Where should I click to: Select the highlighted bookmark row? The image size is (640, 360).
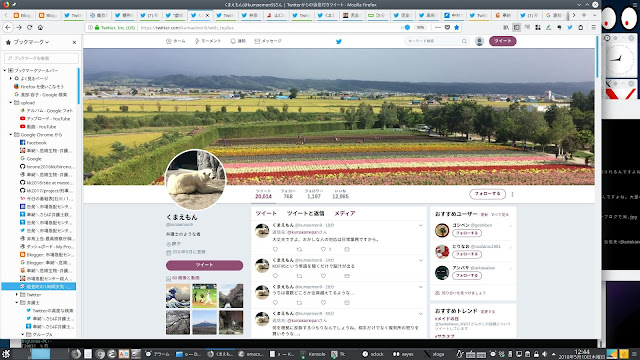39,287
